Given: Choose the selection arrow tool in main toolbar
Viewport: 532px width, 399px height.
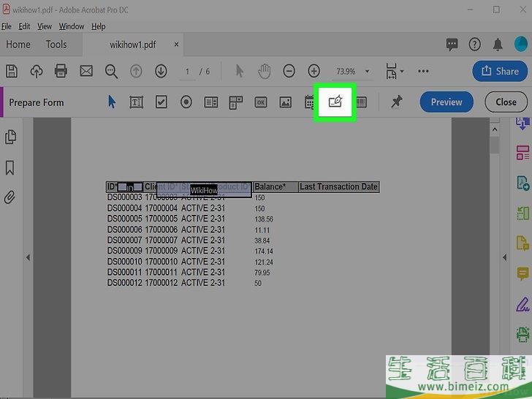Looking at the screenshot, I should pos(239,72).
